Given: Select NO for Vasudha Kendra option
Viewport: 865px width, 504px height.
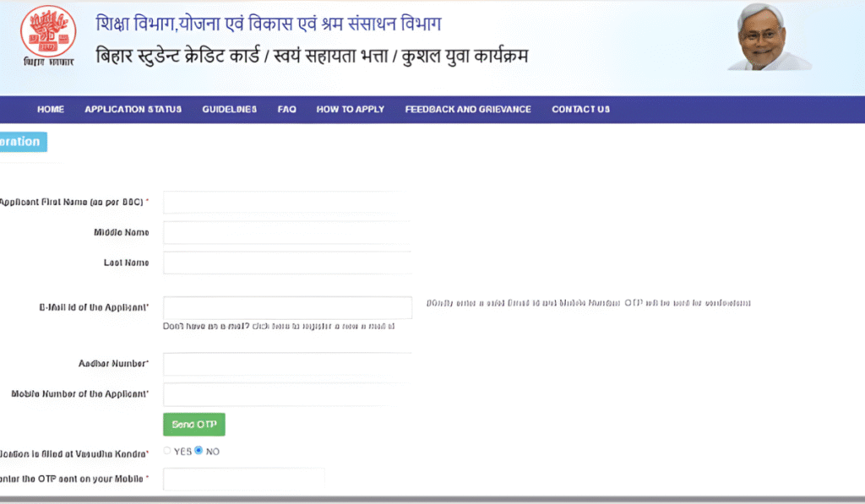Looking at the screenshot, I should 199,451.
